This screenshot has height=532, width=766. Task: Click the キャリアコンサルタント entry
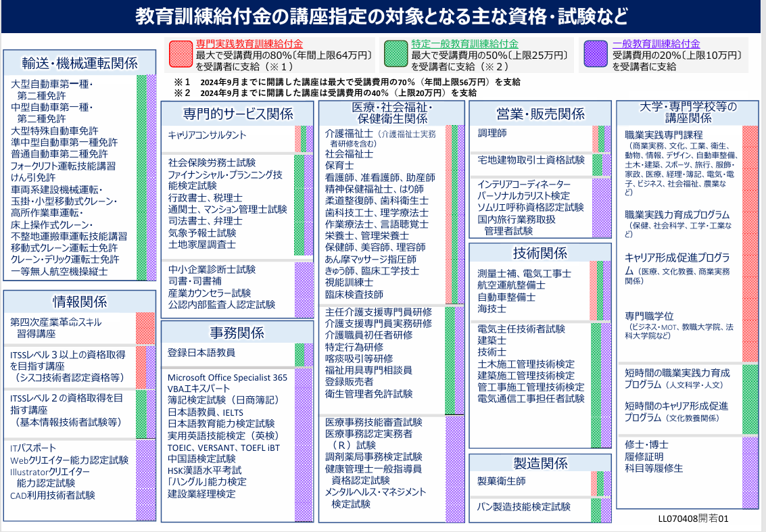[x=207, y=135]
